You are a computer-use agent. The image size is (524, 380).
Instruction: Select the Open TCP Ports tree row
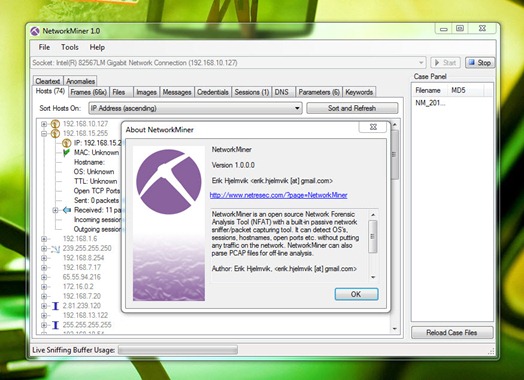97,191
